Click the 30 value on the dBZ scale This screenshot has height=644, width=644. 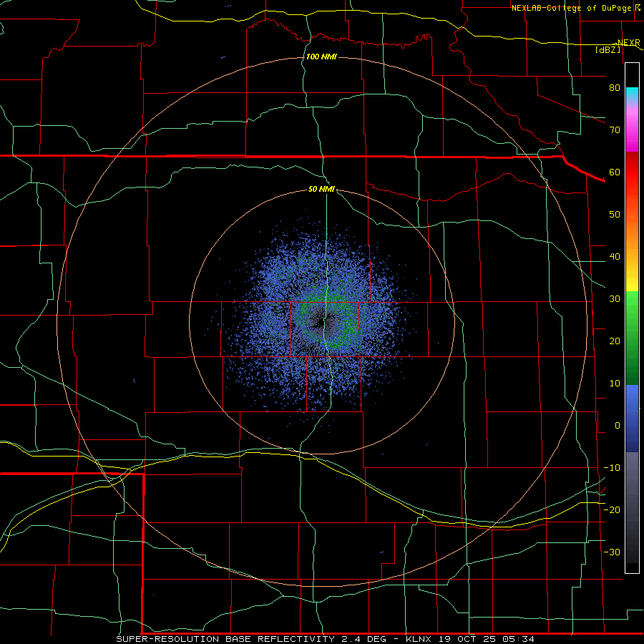(x=615, y=298)
